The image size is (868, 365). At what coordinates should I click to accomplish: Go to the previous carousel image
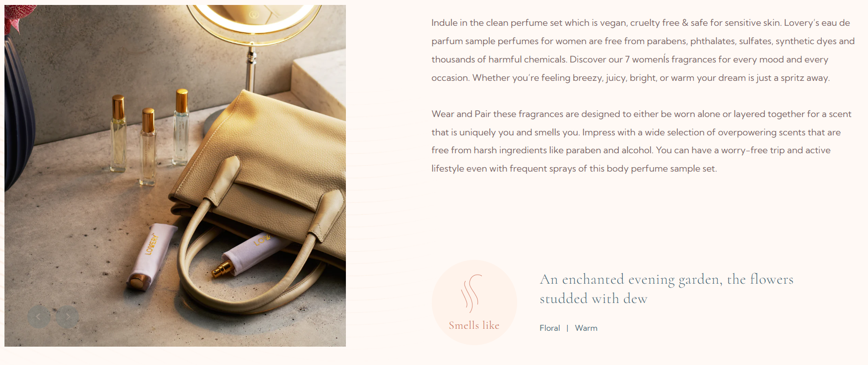(39, 316)
